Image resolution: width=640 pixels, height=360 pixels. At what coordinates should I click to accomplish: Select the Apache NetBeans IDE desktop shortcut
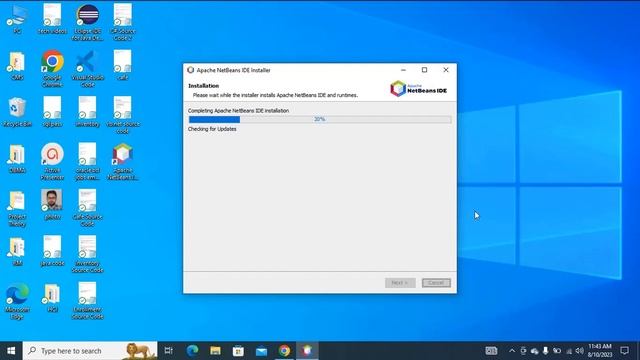[122, 161]
